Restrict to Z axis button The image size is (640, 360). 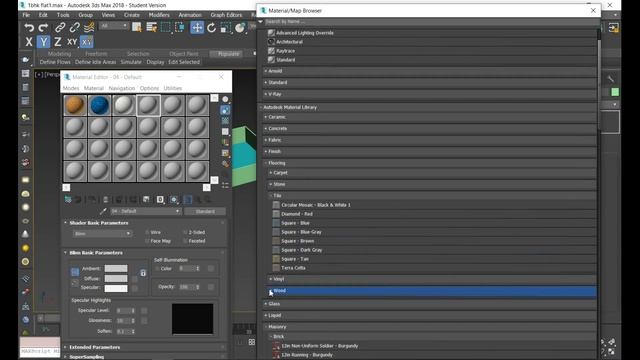(x=58, y=42)
